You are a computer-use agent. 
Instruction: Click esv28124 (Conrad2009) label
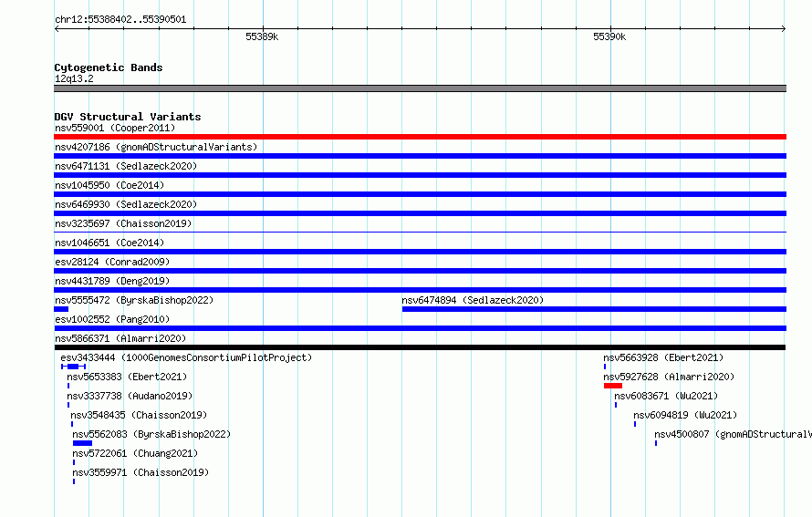112,262
